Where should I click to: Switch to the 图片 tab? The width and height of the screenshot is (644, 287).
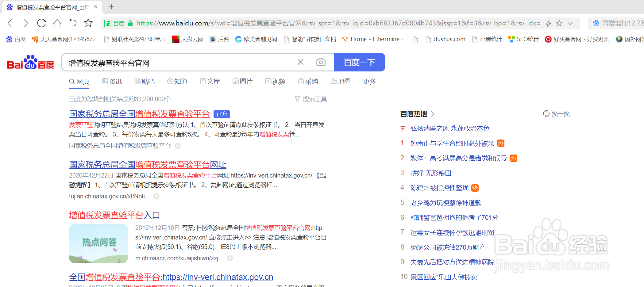pos(242,82)
